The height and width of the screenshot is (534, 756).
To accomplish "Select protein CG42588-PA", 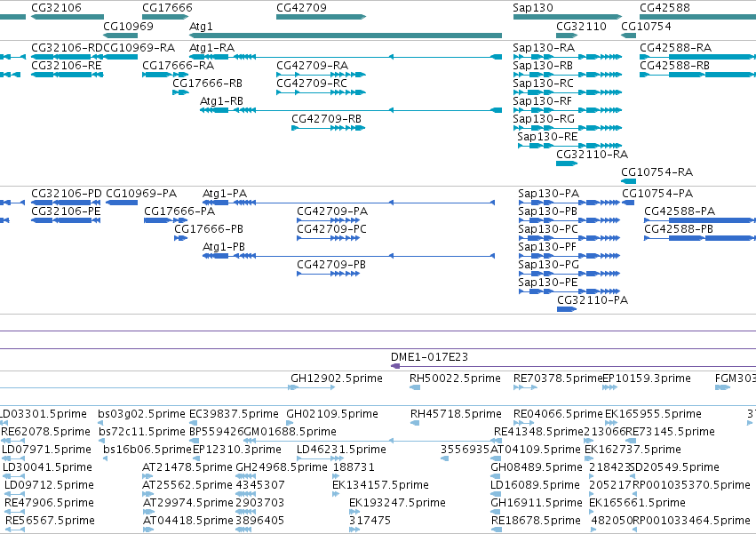I will (700, 220).
